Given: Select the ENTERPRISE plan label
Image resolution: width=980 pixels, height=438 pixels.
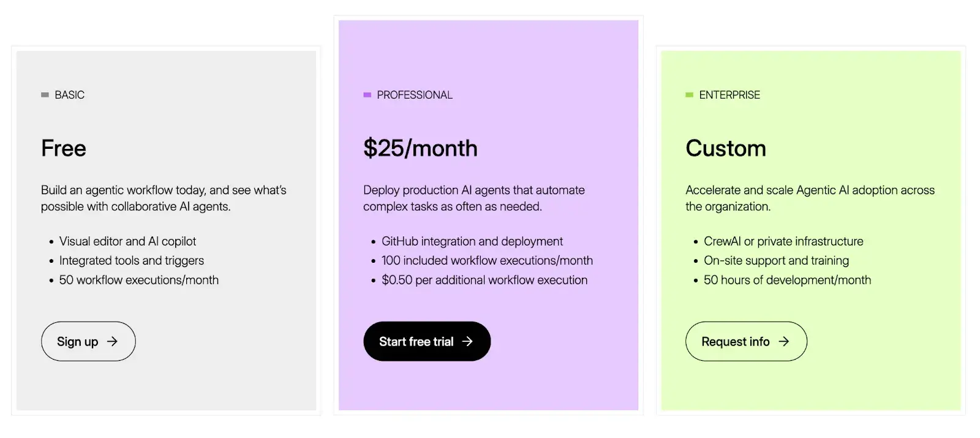Looking at the screenshot, I should pyautogui.click(x=729, y=95).
